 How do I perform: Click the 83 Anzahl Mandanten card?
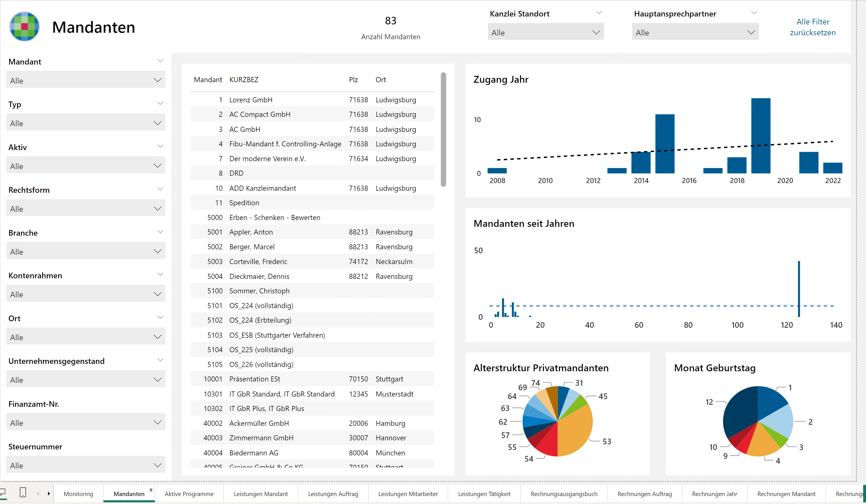click(x=390, y=28)
